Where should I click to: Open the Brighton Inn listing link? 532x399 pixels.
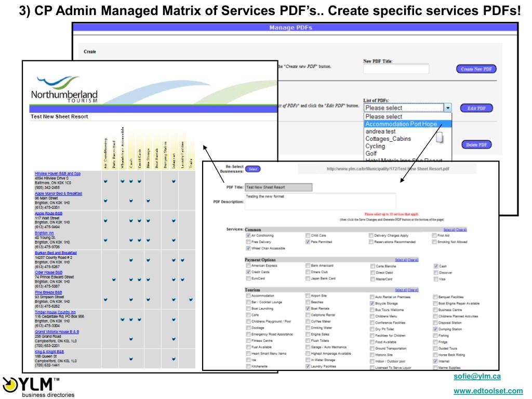[44, 233]
